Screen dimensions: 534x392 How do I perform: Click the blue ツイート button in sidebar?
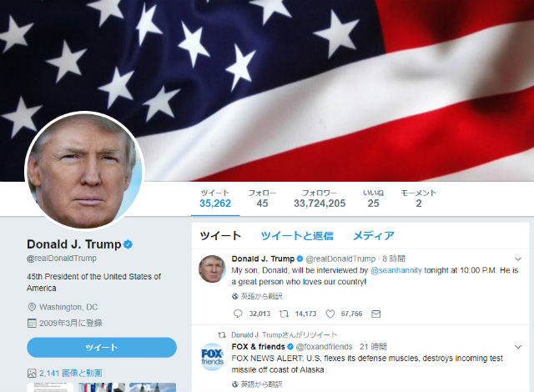pyautogui.click(x=102, y=348)
